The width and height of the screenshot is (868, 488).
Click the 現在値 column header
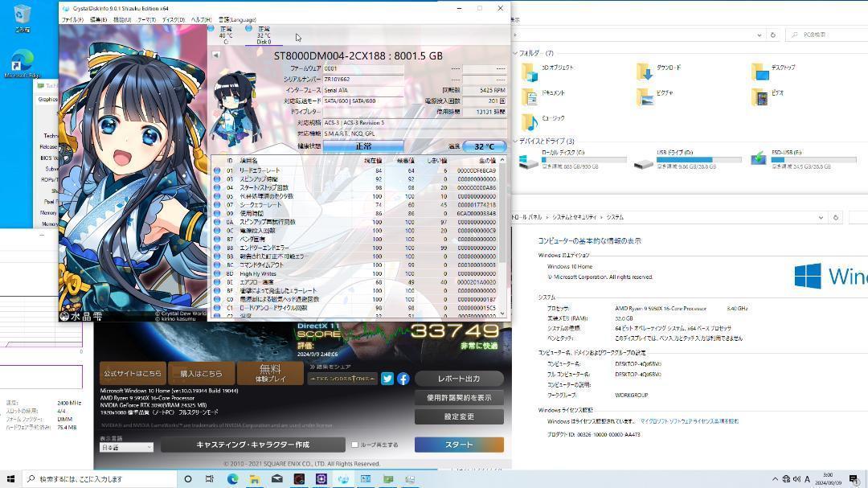coord(373,161)
